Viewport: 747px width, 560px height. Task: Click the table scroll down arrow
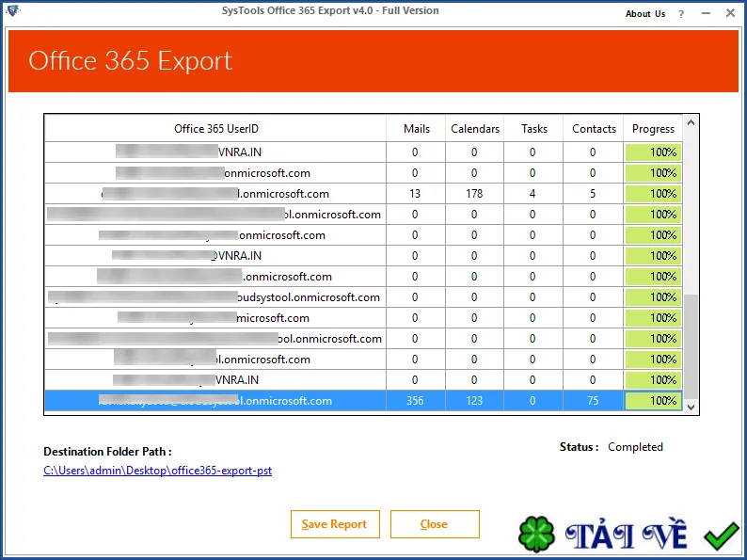click(x=691, y=407)
